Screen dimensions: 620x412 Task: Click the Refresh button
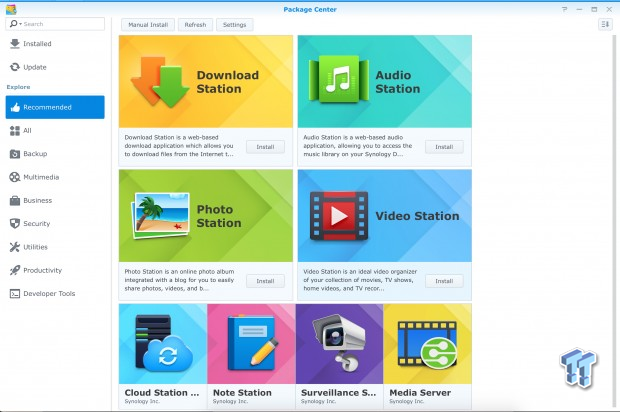pos(195,25)
